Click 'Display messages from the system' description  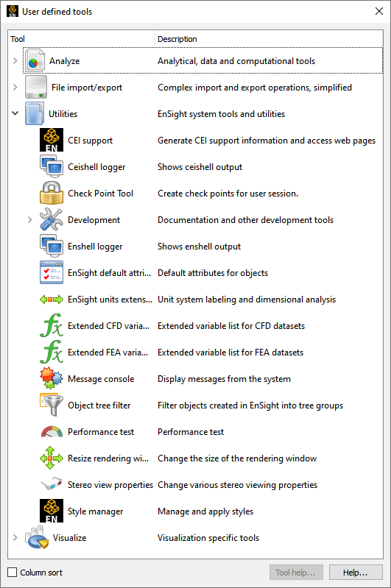[224, 379]
